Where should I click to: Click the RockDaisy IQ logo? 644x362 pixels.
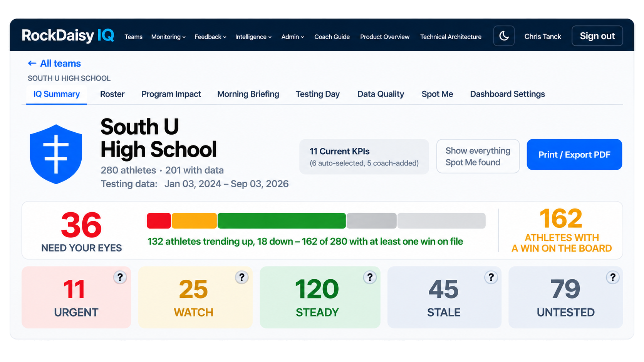[68, 35]
